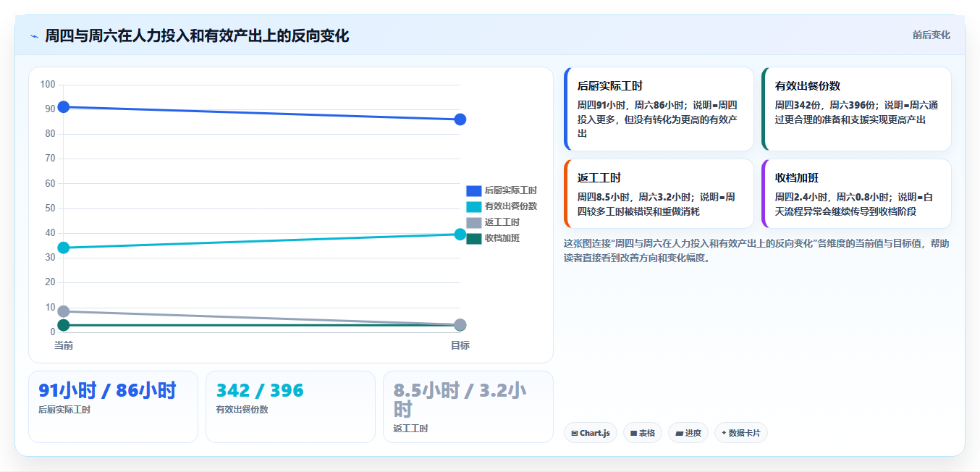This screenshot has width=980, height=472.
Task: Click the 8.5小时 / 3.2小时 stat value
Action: tap(460, 400)
